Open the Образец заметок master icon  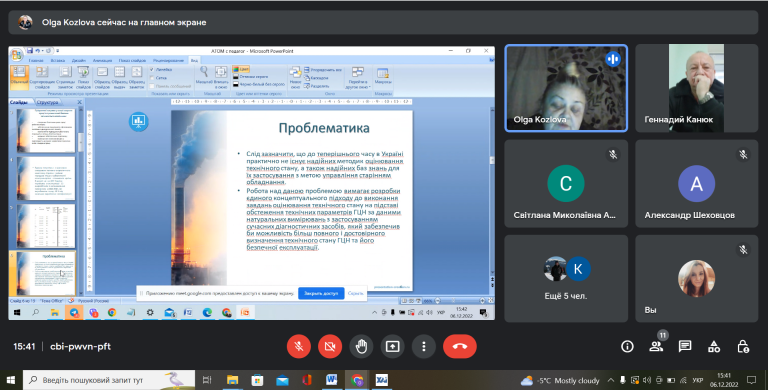(137, 77)
